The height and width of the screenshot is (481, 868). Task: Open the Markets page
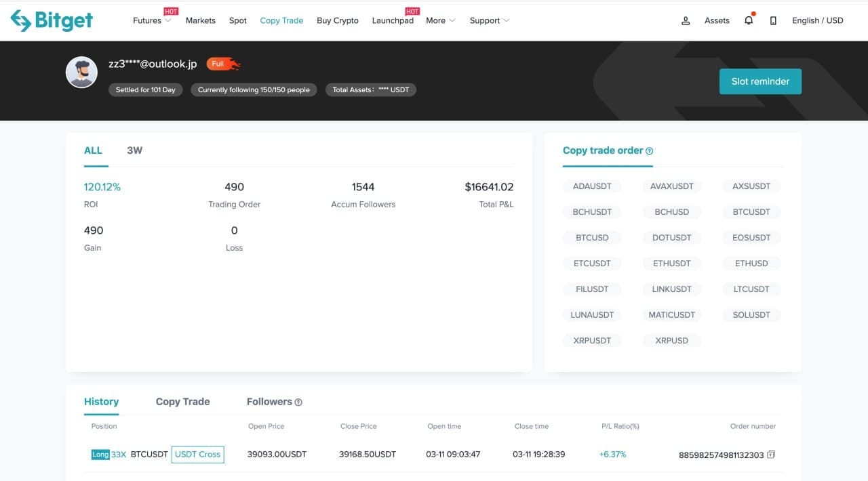[201, 20]
